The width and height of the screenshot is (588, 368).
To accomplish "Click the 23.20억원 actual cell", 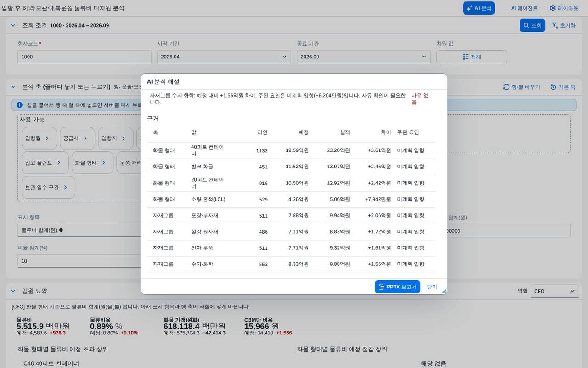I will pos(339,150).
